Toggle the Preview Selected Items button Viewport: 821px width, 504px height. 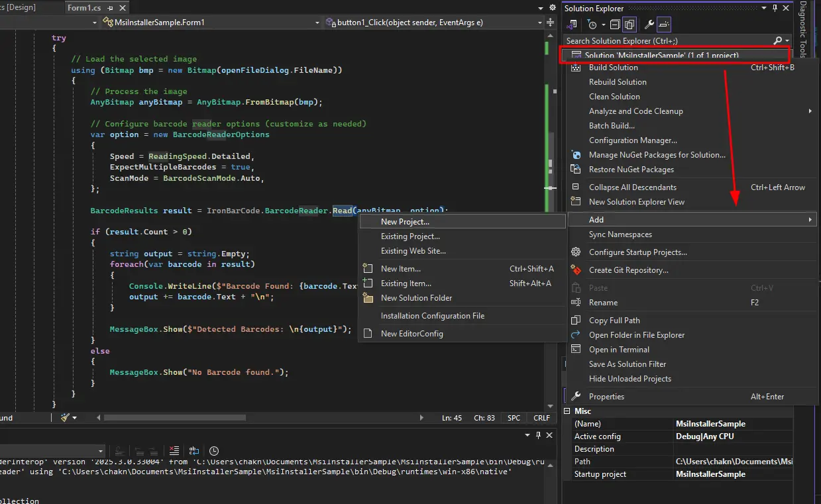tap(664, 25)
